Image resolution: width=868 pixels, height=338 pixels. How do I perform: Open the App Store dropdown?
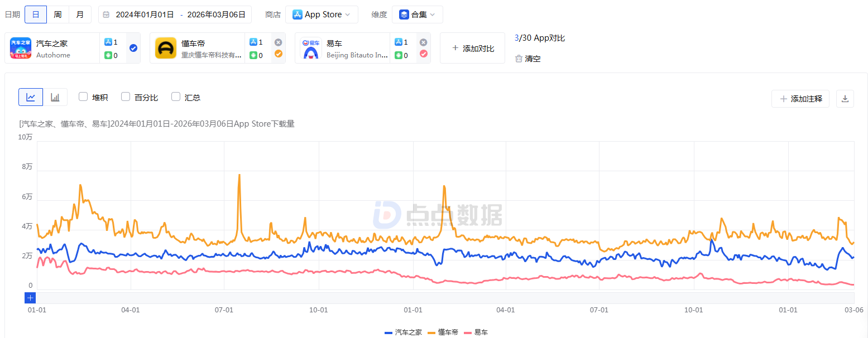click(x=322, y=15)
